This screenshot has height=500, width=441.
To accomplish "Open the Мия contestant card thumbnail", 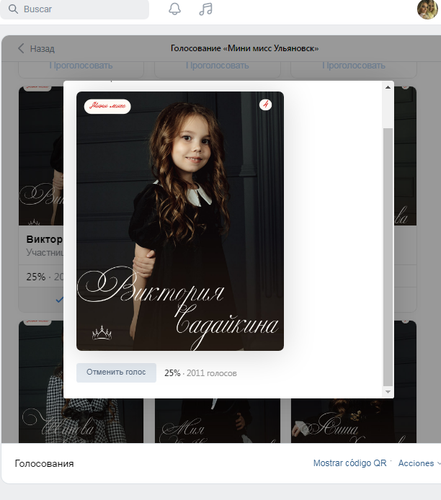I will (x=217, y=420).
